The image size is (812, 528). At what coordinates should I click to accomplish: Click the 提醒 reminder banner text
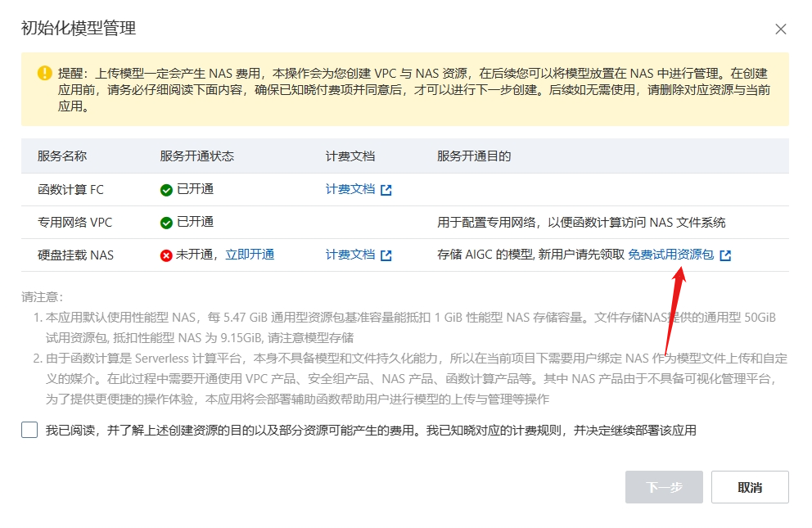pos(414,89)
